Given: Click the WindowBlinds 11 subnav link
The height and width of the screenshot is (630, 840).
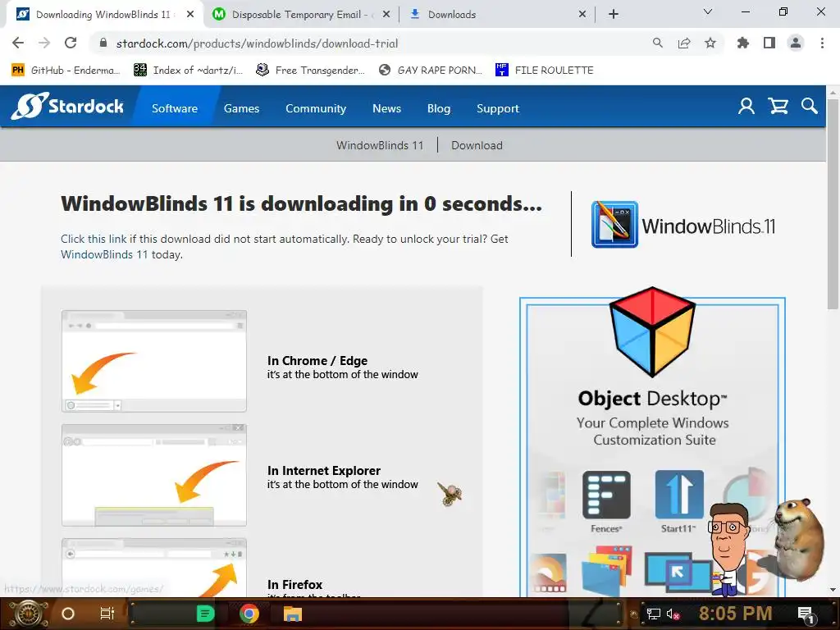Looking at the screenshot, I should [x=380, y=145].
